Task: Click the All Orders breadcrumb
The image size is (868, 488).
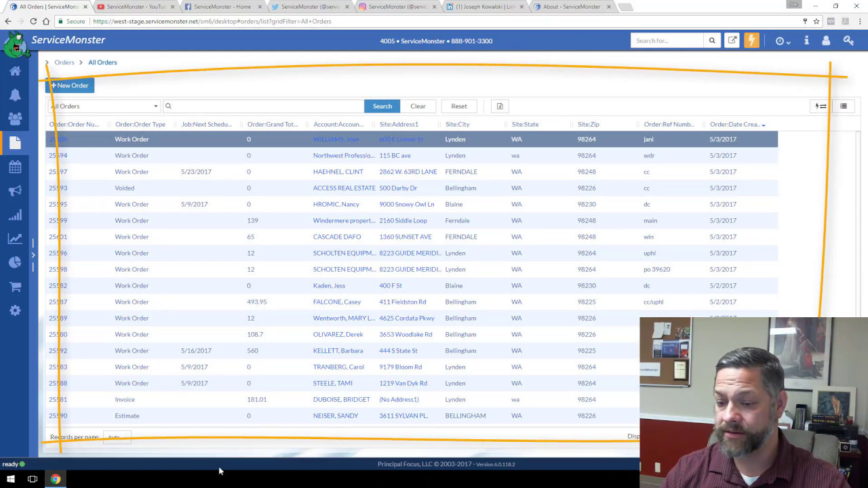Action: tap(102, 62)
